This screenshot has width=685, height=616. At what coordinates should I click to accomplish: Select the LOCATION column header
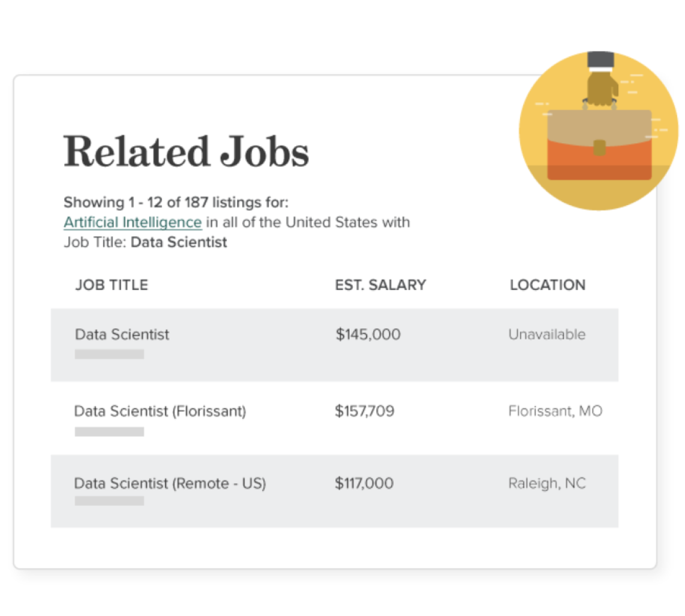547,285
